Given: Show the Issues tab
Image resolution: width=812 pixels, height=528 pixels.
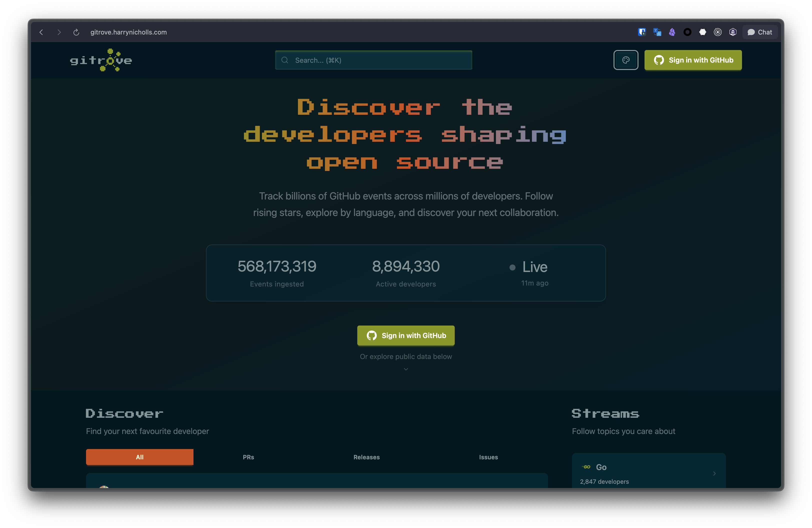Looking at the screenshot, I should coord(488,457).
